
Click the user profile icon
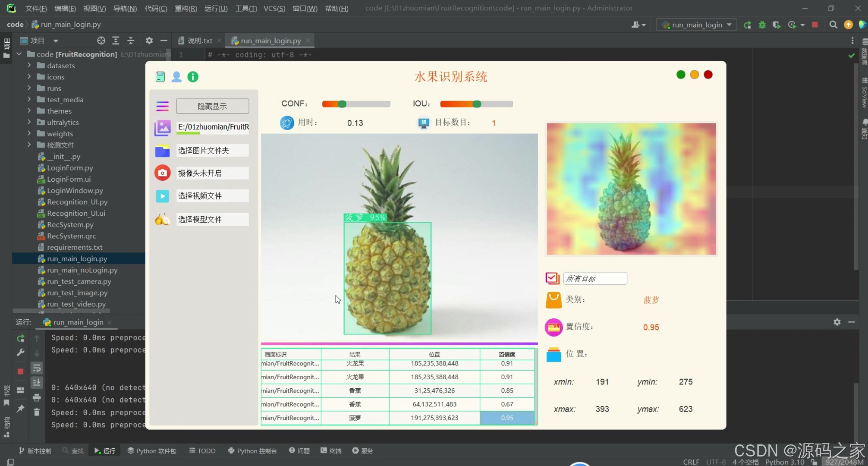[176, 77]
